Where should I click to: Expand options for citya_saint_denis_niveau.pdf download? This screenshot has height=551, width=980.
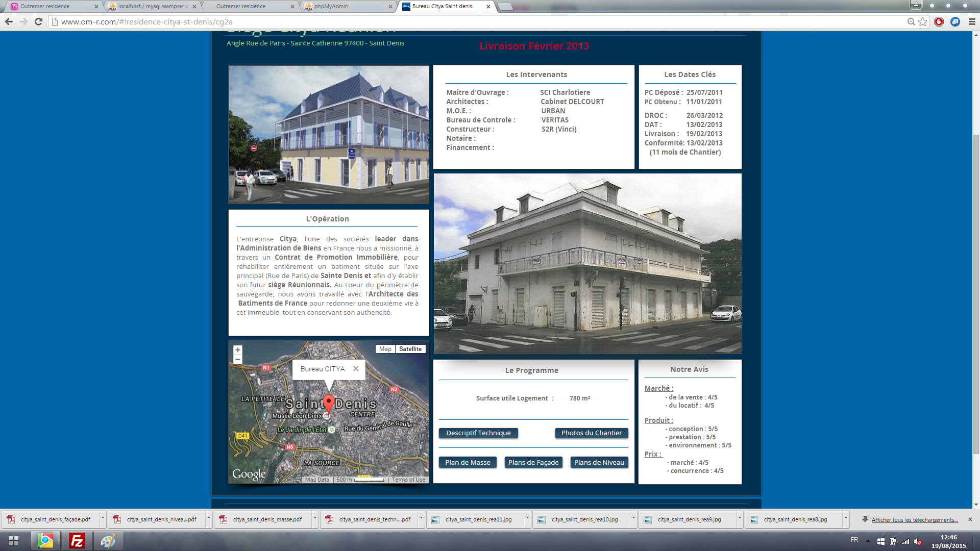pos(209,519)
